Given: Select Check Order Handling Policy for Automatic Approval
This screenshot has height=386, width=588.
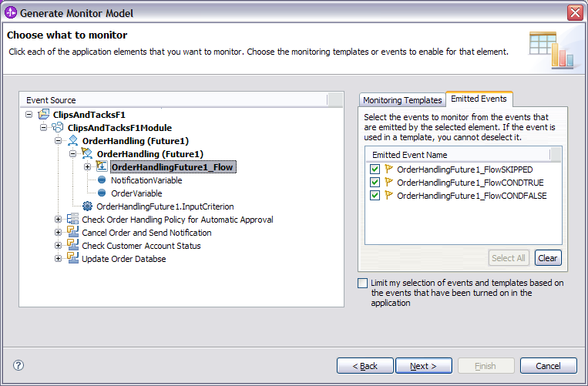Looking at the screenshot, I should click(x=177, y=220).
